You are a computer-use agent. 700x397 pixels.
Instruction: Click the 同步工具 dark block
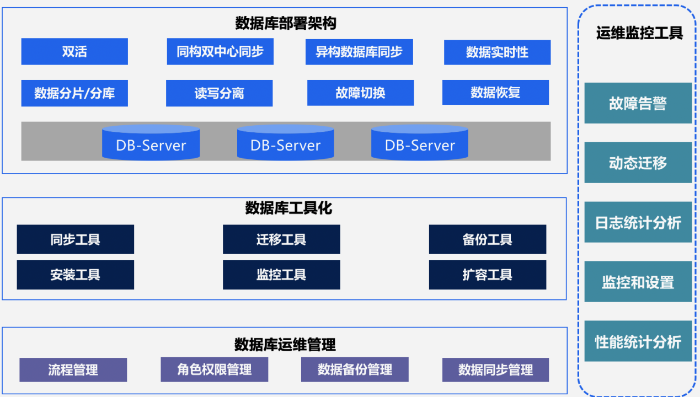click(x=75, y=239)
